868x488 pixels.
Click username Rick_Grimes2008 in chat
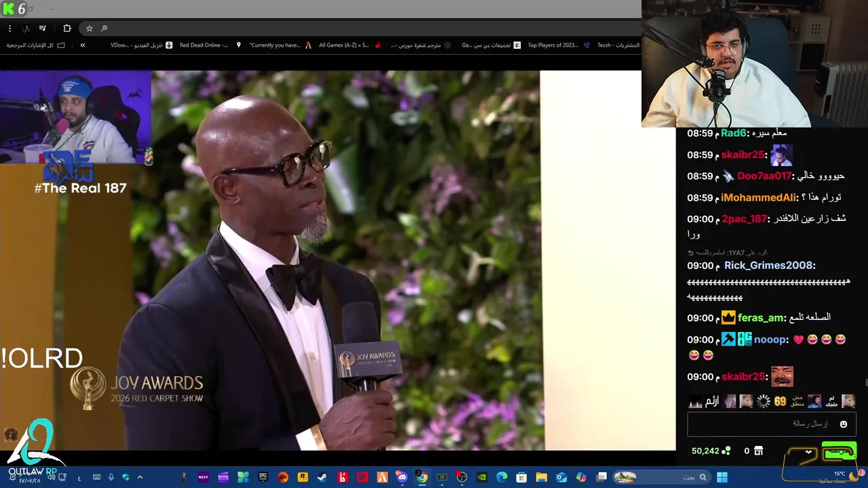(x=768, y=266)
